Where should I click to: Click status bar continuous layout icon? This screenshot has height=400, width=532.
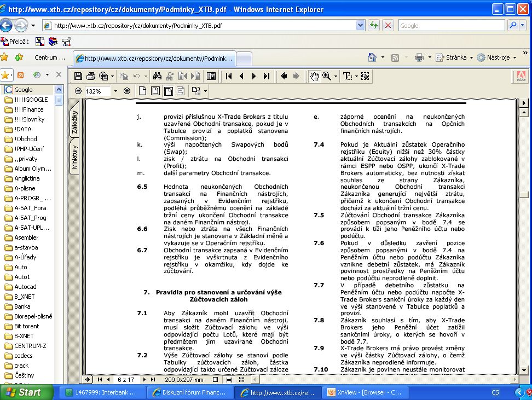coord(229,380)
